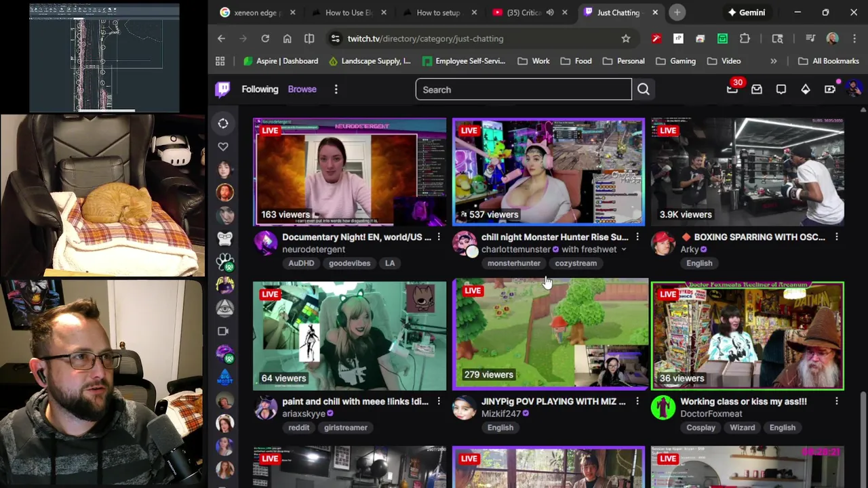868x488 pixels.
Task: Open the Gaming bookmarks folder
Action: [675, 61]
